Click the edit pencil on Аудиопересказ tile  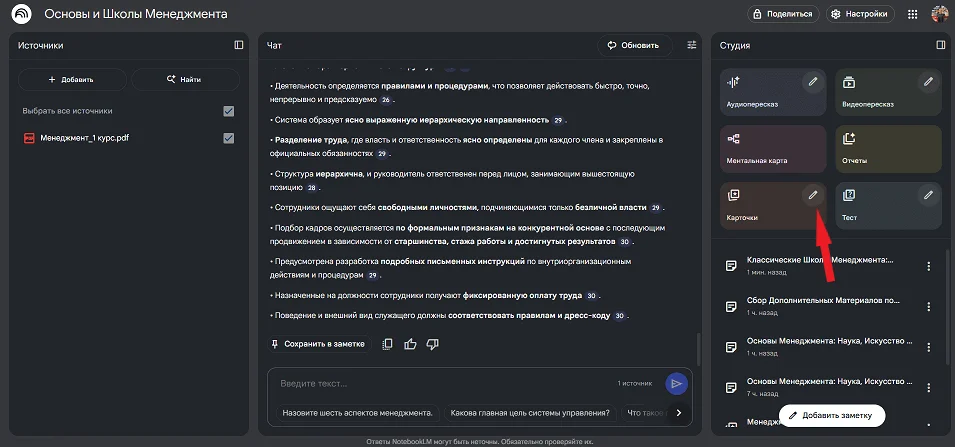pos(813,82)
